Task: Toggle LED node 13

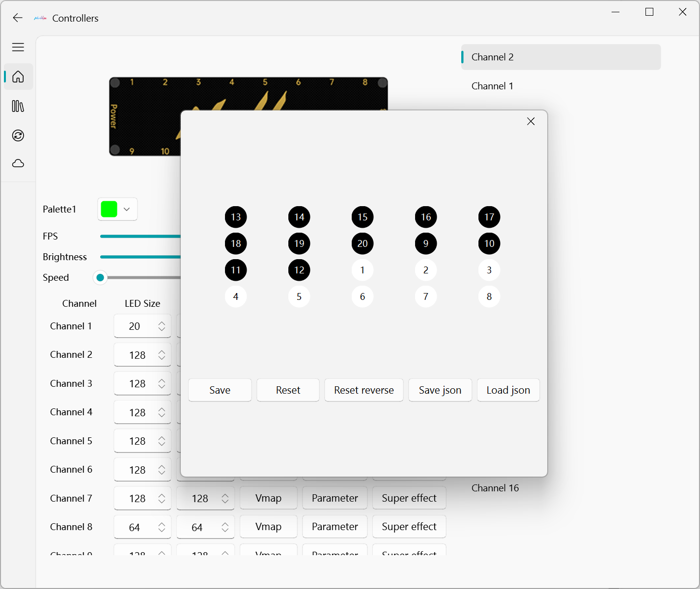Action: coord(236,217)
